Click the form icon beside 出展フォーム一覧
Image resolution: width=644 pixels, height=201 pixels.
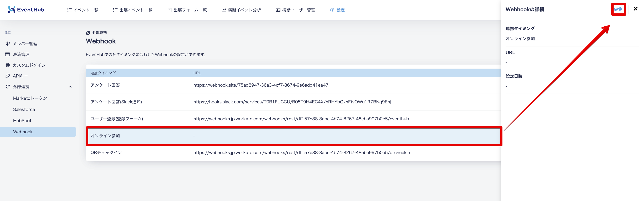169,10
